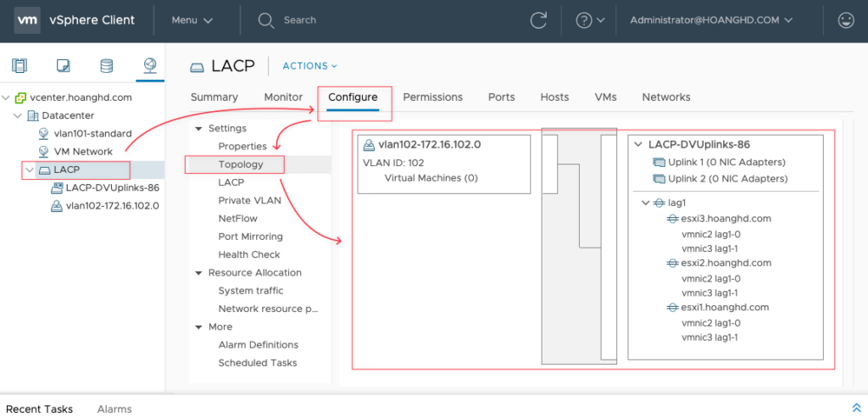This screenshot has width=868, height=418.
Task: Collapse the More section
Action: [198, 327]
